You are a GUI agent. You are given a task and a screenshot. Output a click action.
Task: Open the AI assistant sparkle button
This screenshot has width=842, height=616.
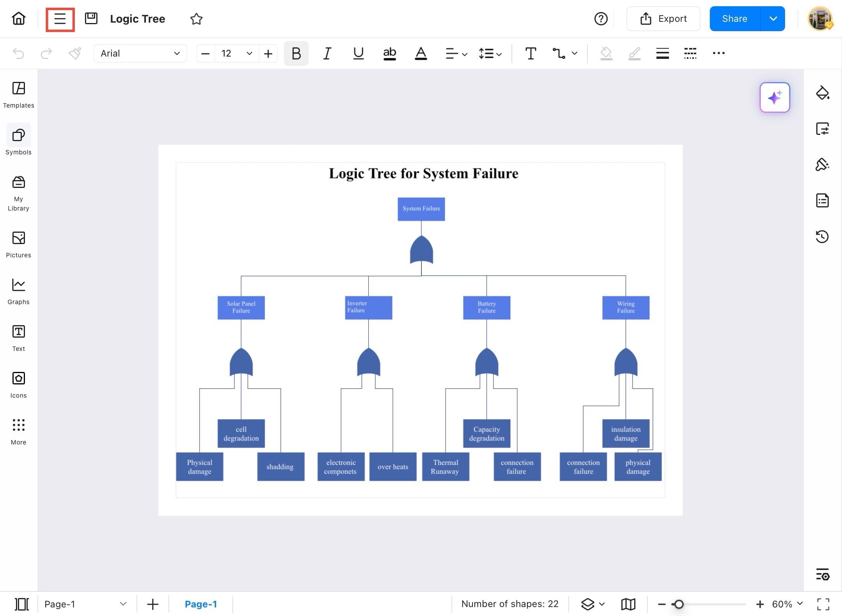pos(775,97)
